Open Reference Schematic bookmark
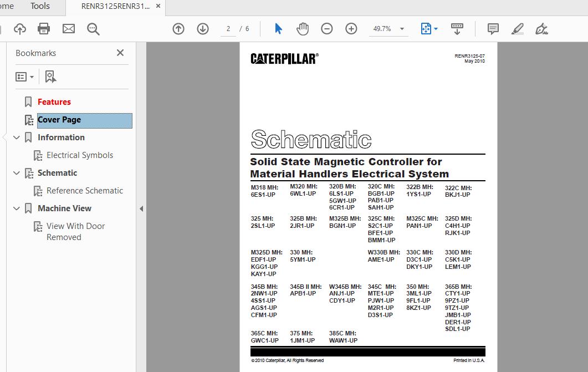This screenshot has height=372, width=588. (x=85, y=191)
